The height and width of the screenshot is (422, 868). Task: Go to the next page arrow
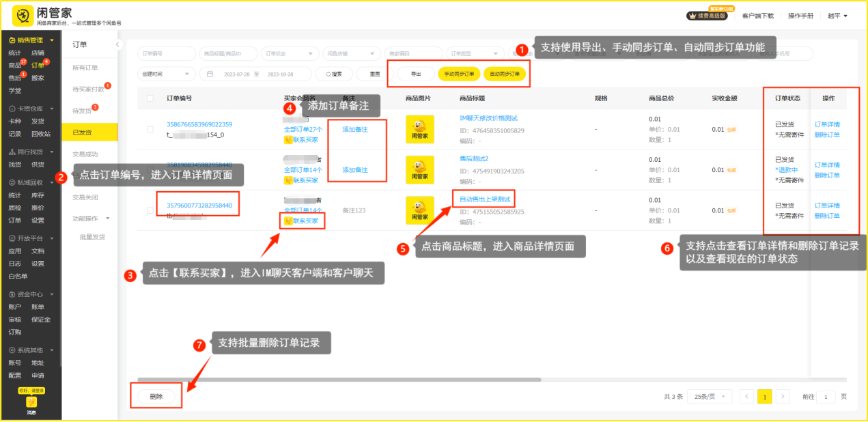pyautogui.click(x=783, y=397)
